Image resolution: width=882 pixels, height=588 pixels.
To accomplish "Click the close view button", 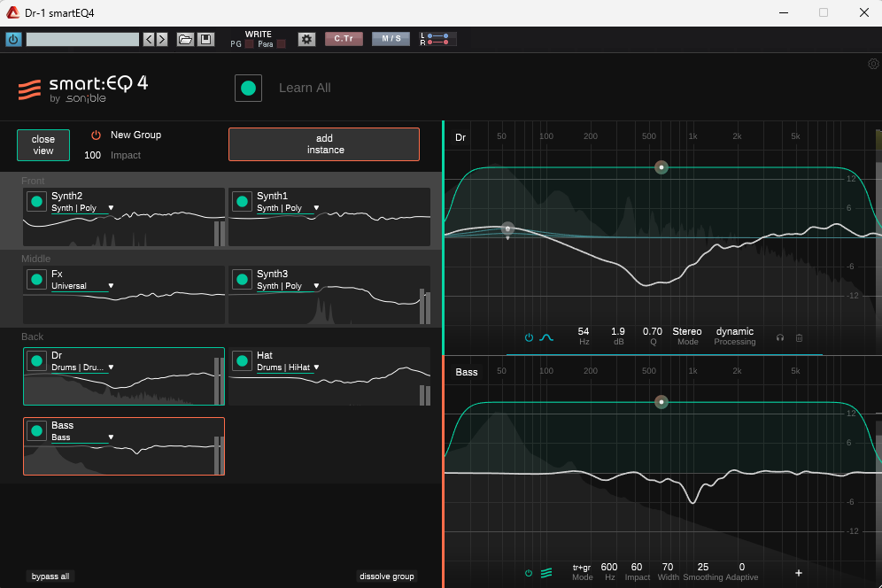I will click(43, 145).
